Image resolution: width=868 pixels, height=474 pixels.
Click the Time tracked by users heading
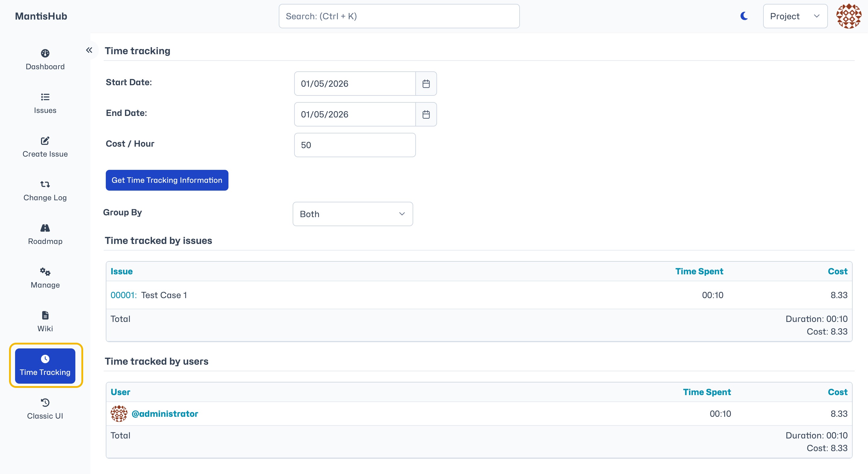click(156, 361)
